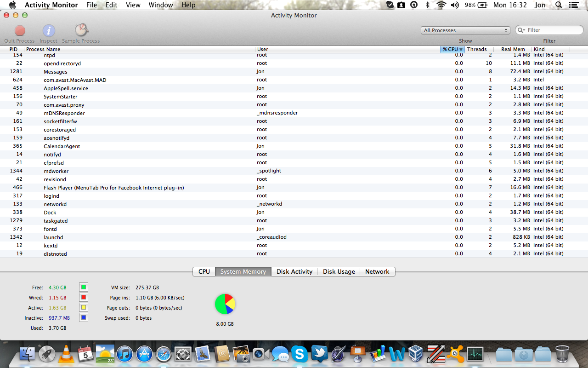Open the File menu

pyautogui.click(x=91, y=5)
